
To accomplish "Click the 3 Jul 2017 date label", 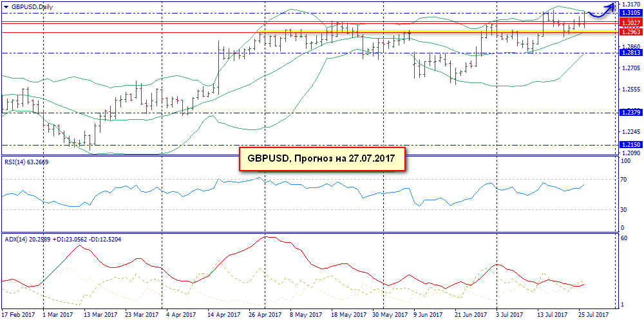I will (x=509, y=314).
